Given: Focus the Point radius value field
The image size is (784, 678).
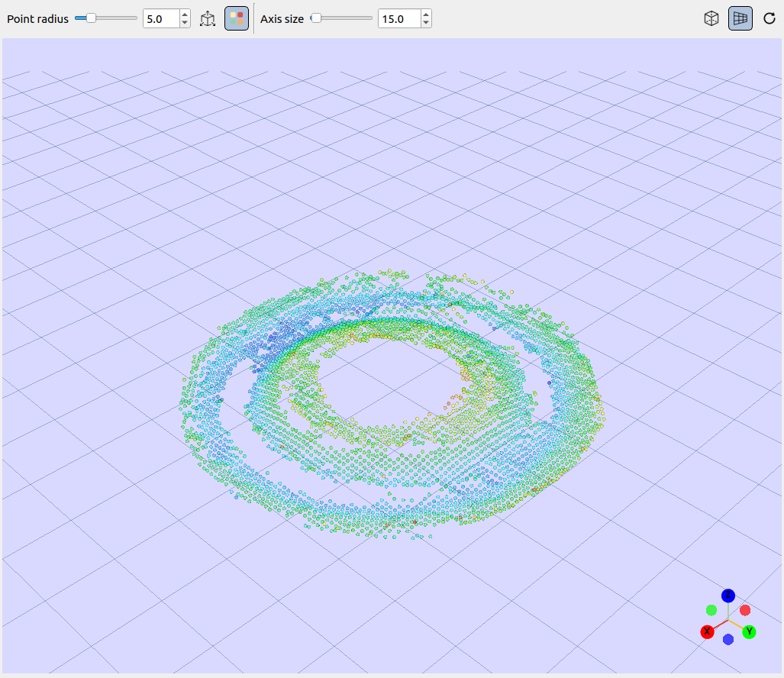Looking at the screenshot, I should (x=162, y=19).
